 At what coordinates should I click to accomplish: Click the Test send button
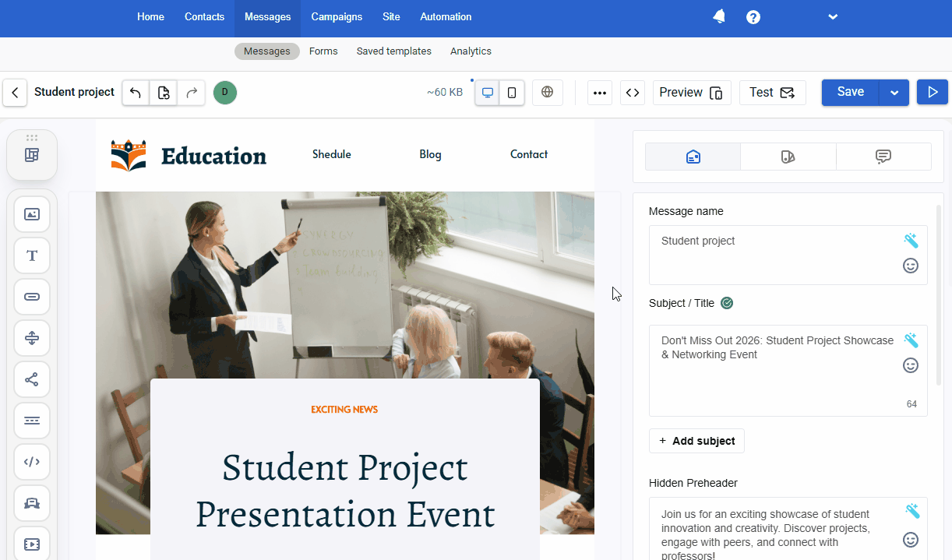click(773, 93)
